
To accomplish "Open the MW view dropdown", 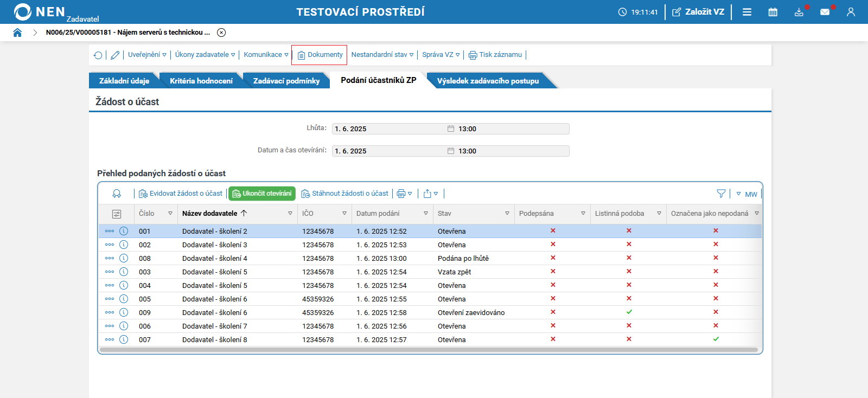I will click(746, 194).
